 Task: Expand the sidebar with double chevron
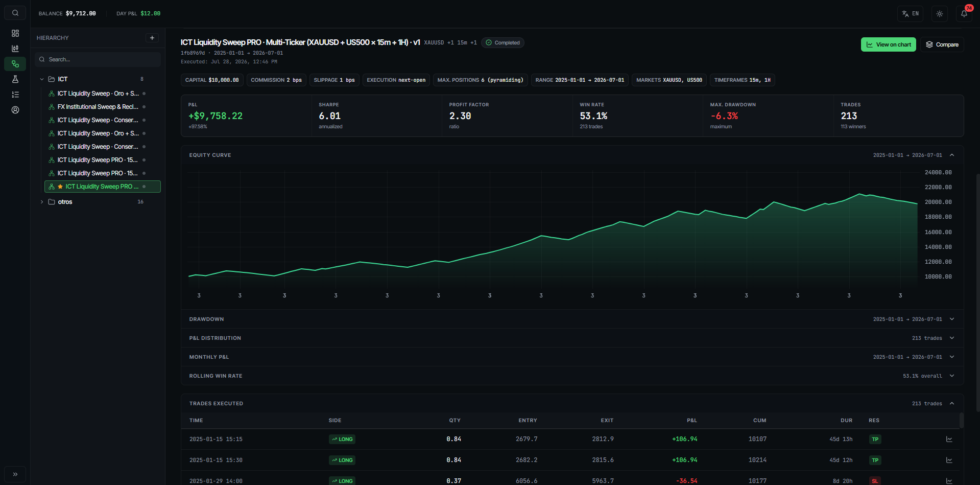(x=15, y=474)
